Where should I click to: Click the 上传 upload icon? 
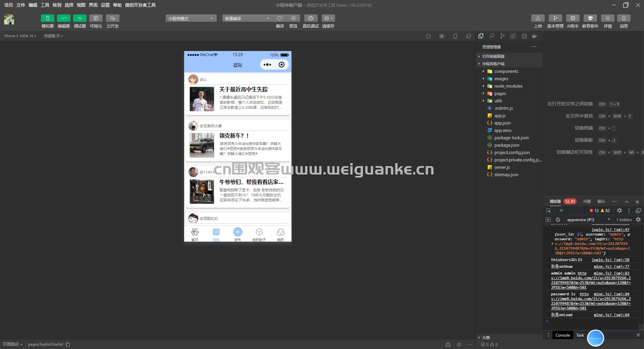click(x=538, y=18)
